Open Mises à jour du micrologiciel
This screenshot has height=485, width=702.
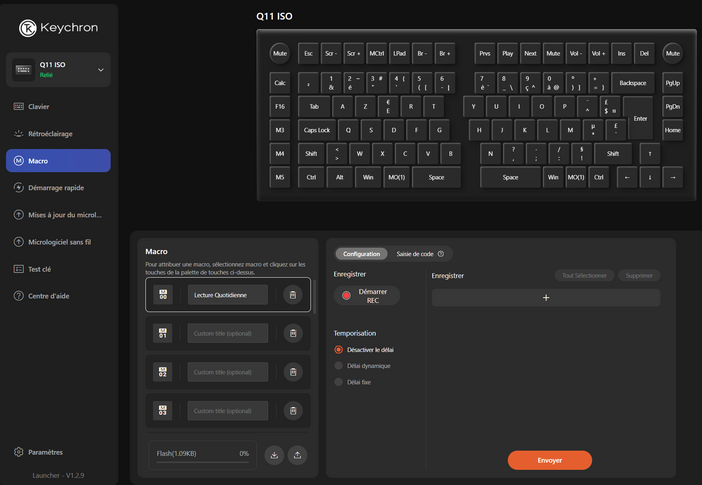click(x=58, y=215)
